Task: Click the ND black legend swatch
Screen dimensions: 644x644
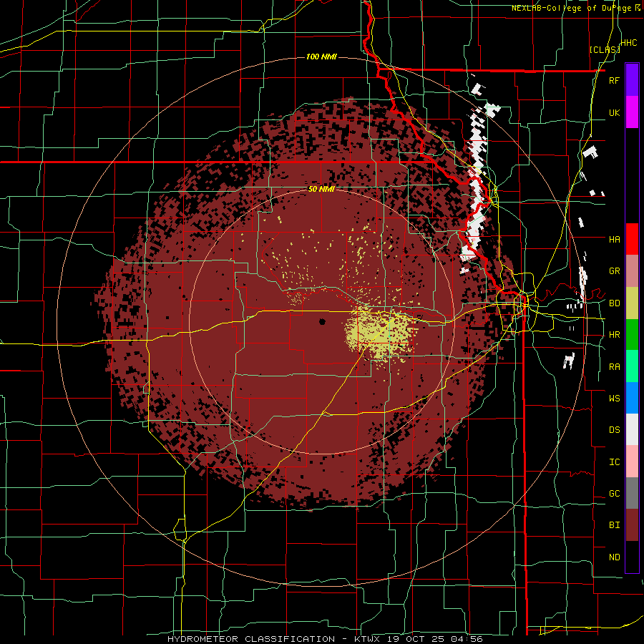Action: pyautogui.click(x=632, y=557)
